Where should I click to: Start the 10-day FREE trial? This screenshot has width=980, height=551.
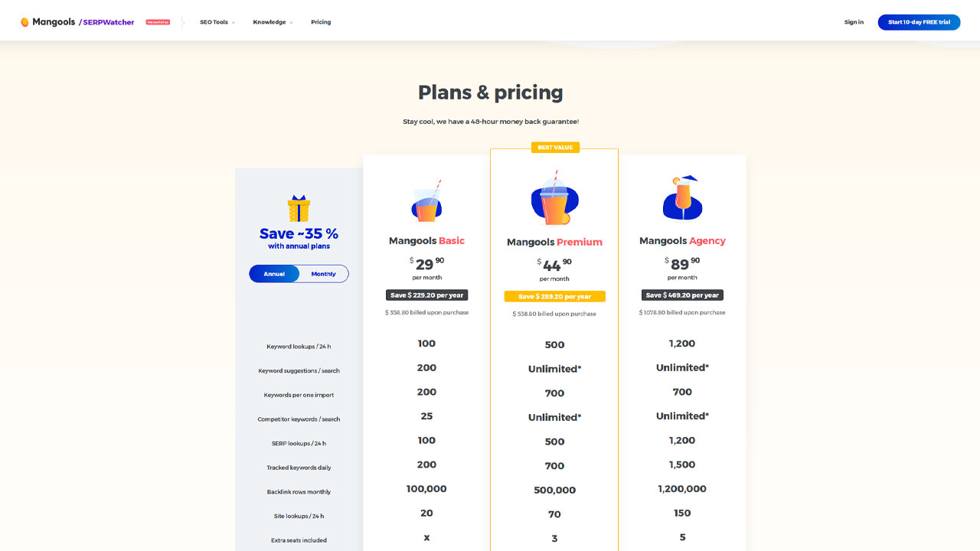919,22
